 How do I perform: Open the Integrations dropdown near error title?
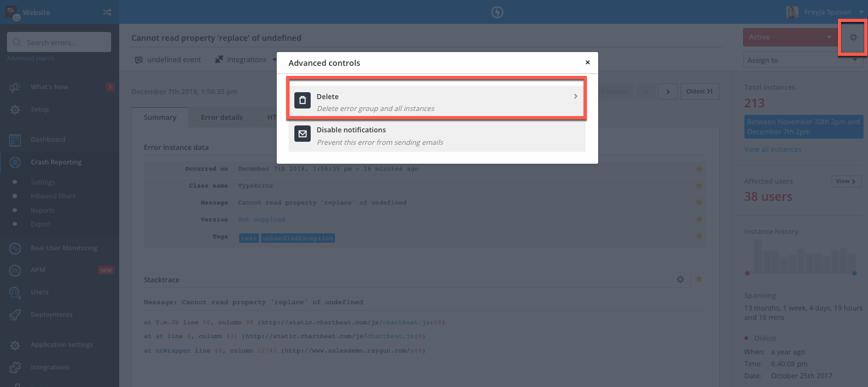click(275, 59)
